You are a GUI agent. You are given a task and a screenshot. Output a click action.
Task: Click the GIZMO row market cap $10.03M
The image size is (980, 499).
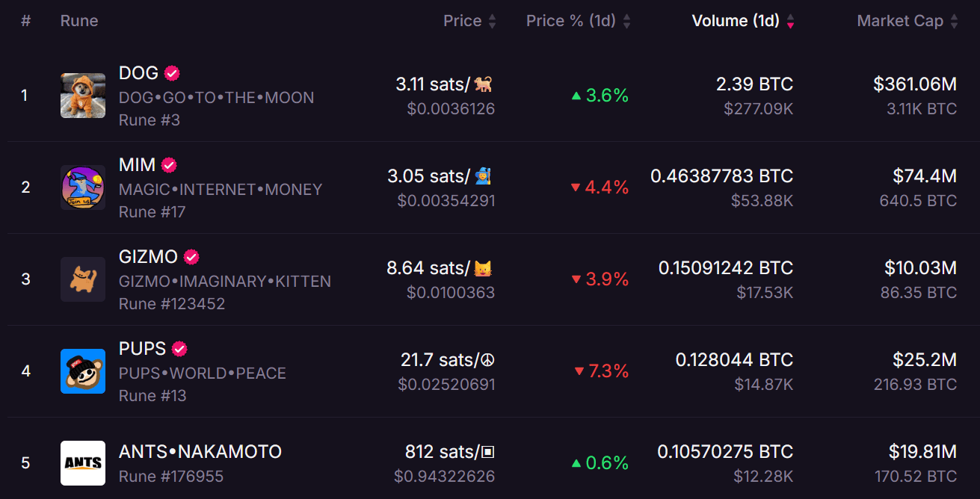tap(920, 267)
